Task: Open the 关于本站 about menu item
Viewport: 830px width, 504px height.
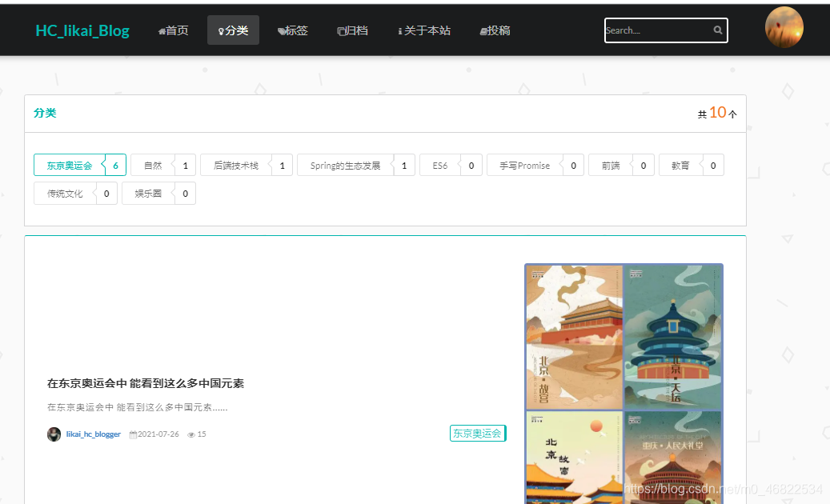Action: pyautogui.click(x=424, y=30)
